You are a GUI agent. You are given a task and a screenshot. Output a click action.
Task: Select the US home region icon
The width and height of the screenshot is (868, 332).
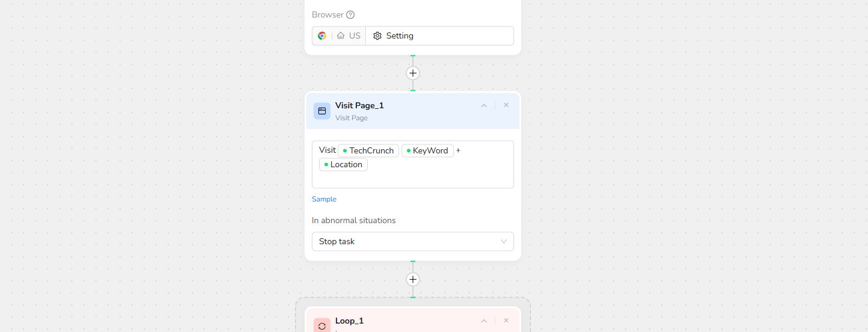[x=341, y=36]
